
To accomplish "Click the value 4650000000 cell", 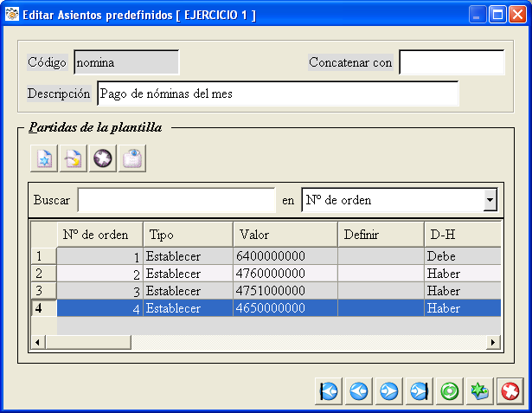I will point(285,308).
